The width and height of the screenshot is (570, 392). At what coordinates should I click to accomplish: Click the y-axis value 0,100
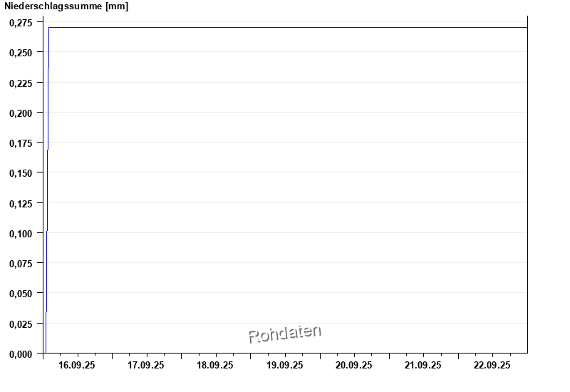[x=21, y=234]
